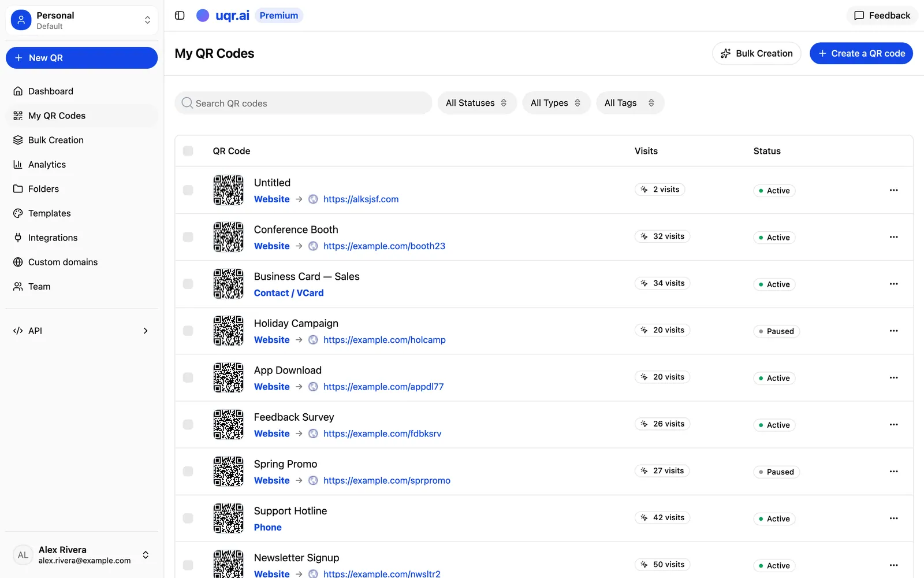Click Paused status of Spring Promo
Image resolution: width=924 pixels, height=578 pixels.
tap(776, 472)
